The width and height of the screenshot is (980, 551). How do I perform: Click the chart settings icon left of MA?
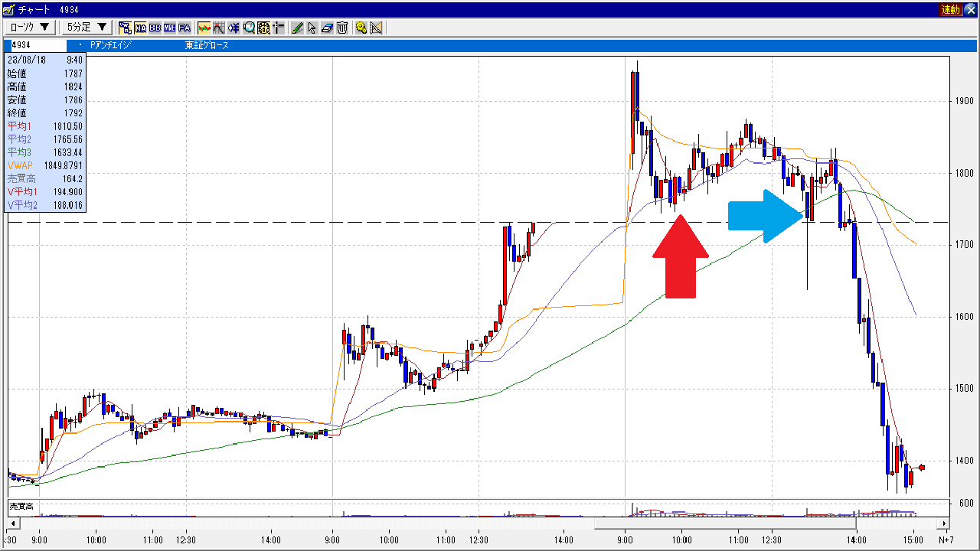point(125,28)
